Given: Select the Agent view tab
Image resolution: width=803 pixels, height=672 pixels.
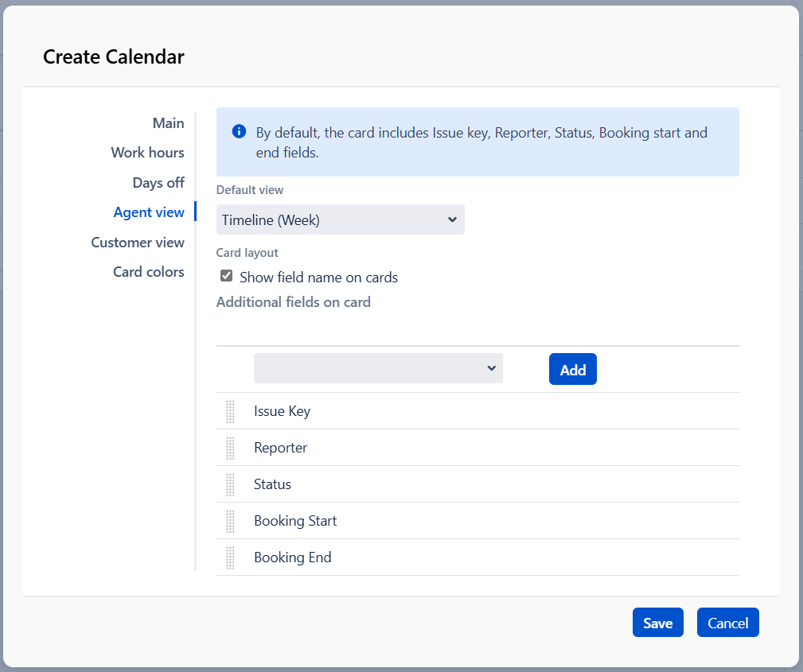Looking at the screenshot, I should (149, 212).
